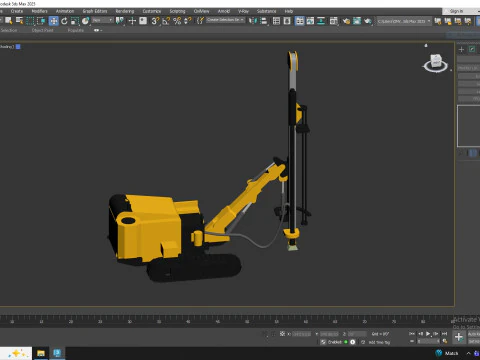Click Previous Frame button
The image size is (480, 360).
(420, 333)
